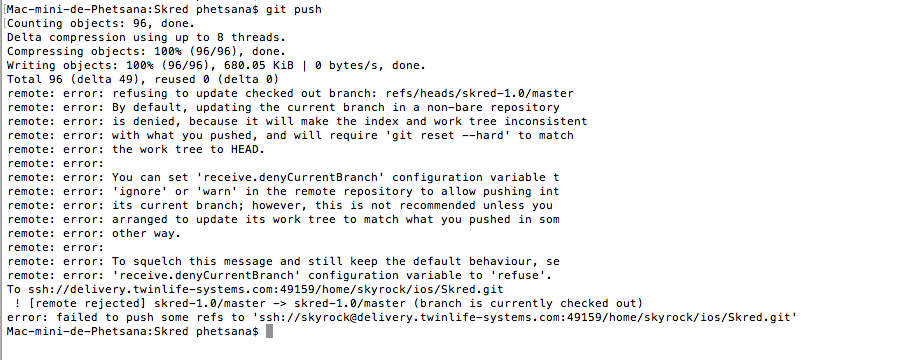902x360 pixels.
Task: Click the 'Compressing objects: 100%' line
Action: pos(146,52)
